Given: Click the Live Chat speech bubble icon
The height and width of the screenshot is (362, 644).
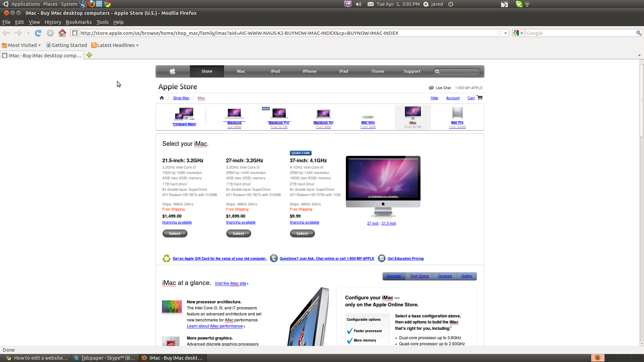Looking at the screenshot, I should pos(431,88).
